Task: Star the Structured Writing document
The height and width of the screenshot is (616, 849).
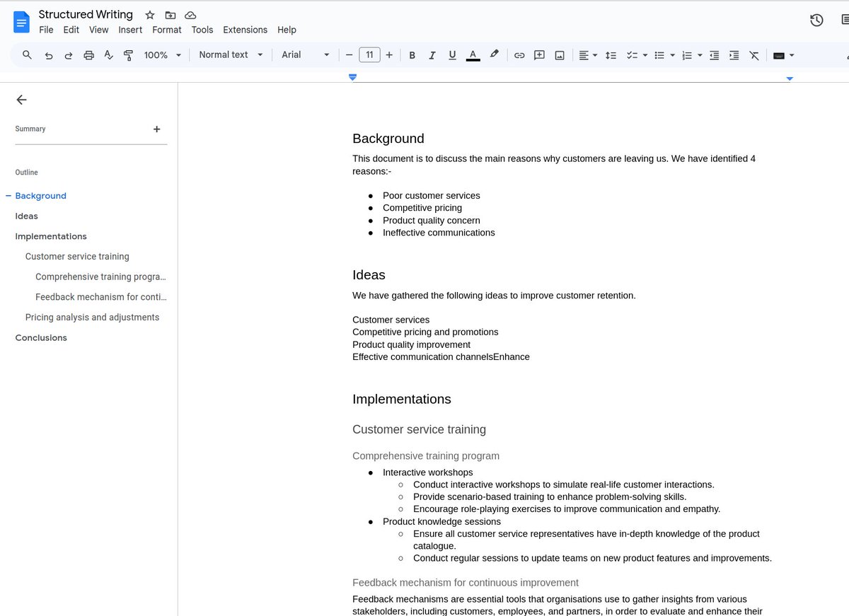Action: coord(150,15)
